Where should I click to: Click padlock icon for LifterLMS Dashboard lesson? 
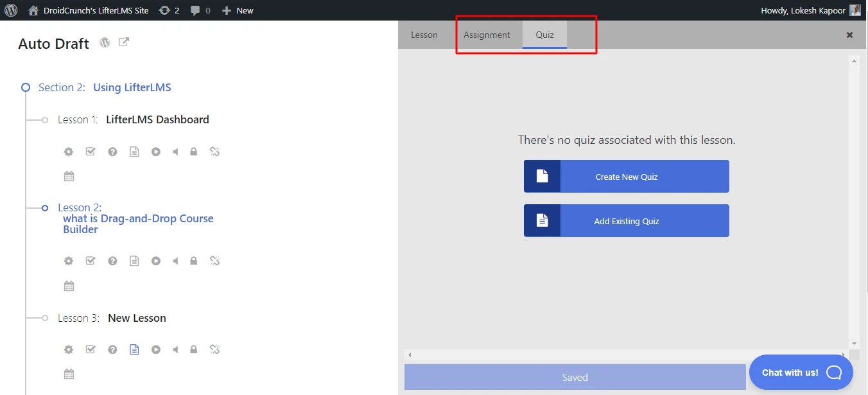click(x=194, y=152)
